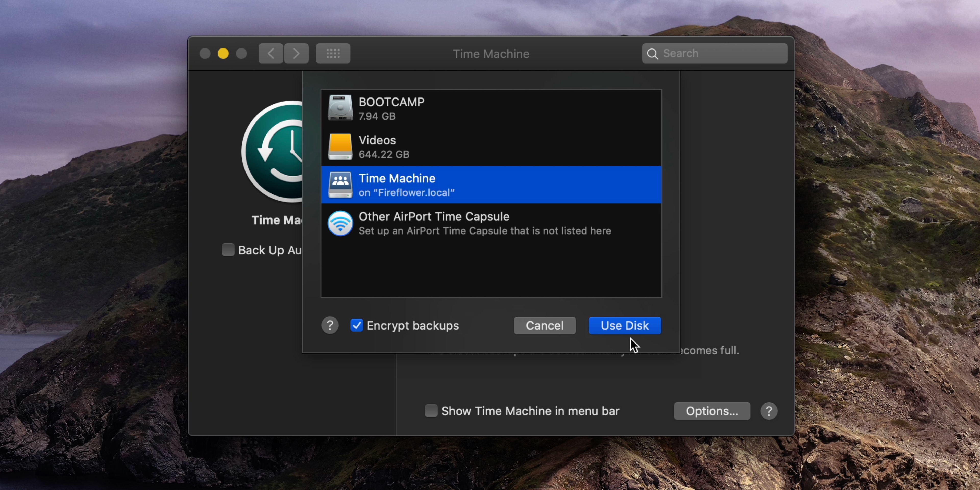Enable Show Time Machine in menu bar
The width and height of the screenshot is (980, 490).
[431, 411]
